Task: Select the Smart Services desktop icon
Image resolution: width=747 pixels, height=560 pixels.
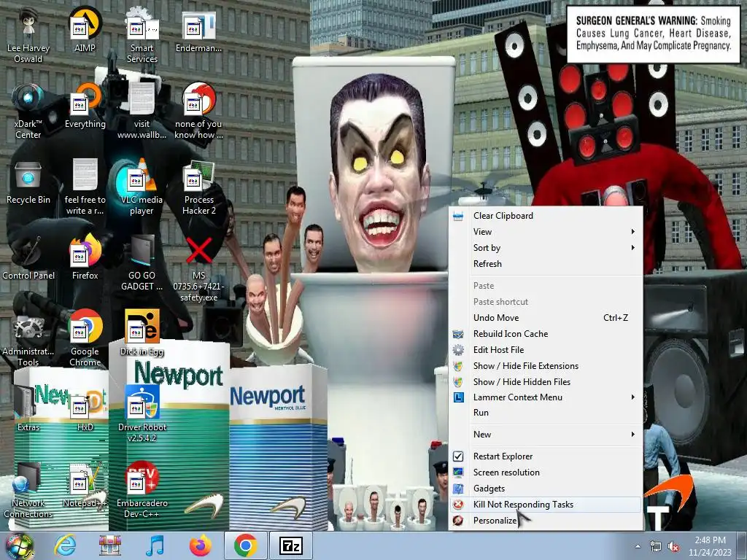Action: pyautogui.click(x=142, y=36)
